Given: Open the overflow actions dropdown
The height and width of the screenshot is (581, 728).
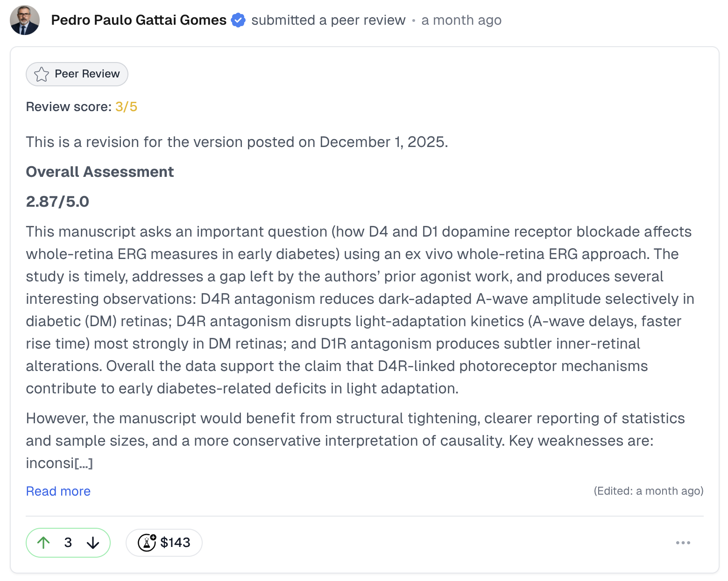Looking at the screenshot, I should point(683,543).
